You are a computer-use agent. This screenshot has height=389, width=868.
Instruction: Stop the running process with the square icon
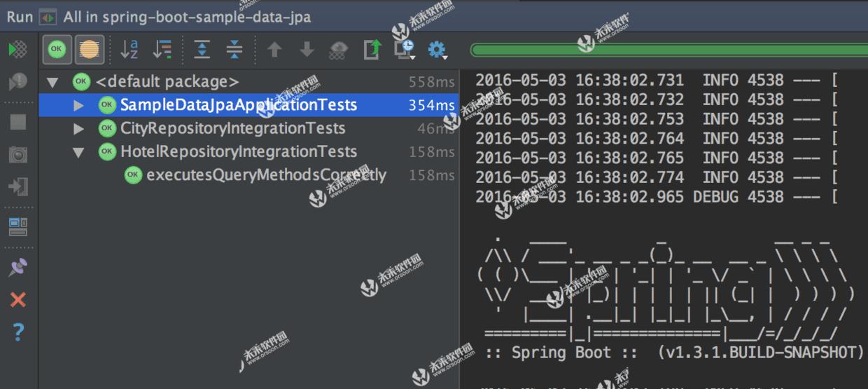pyautogui.click(x=18, y=122)
